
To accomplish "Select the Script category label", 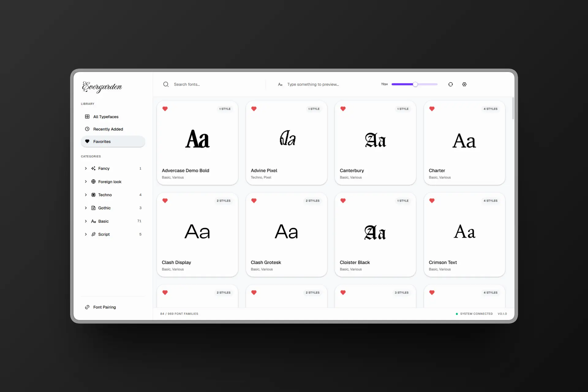I will 104,234.
